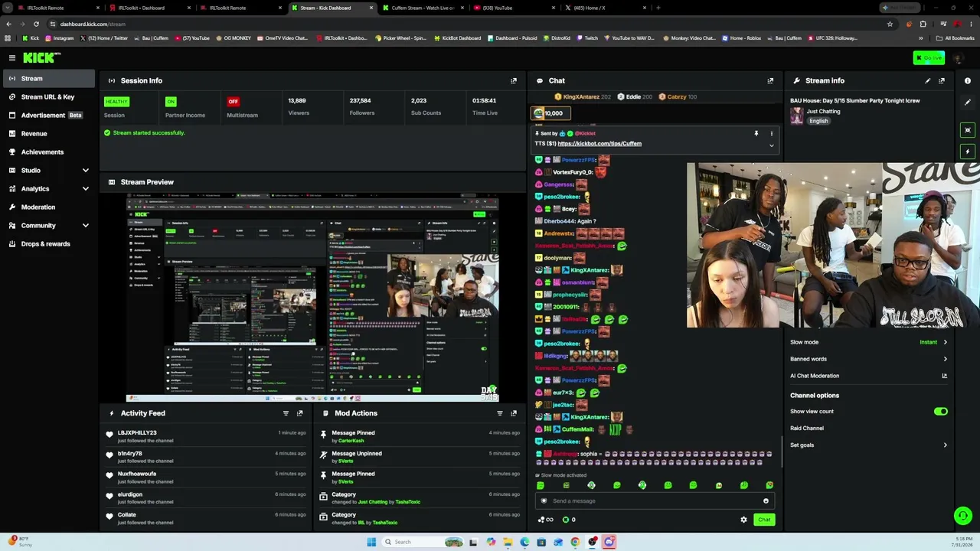Open All Bookmarks folder
The height and width of the screenshot is (551, 980).
955,38
